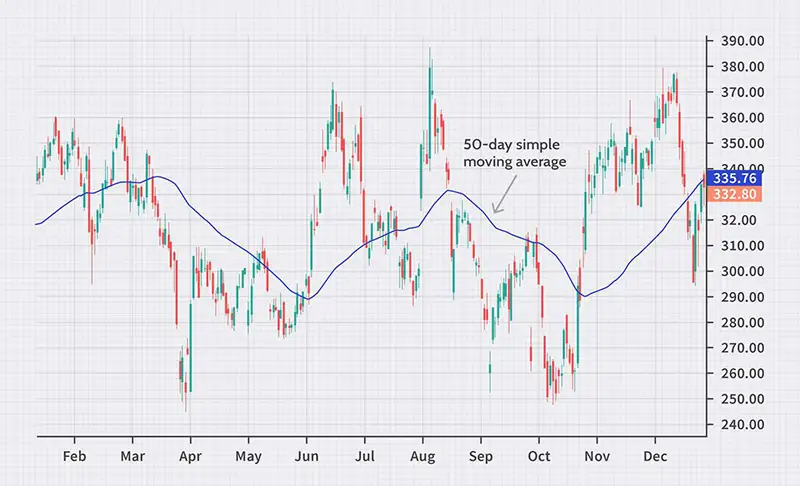Click the '50-day simple moving average' annotation text
800x486 pixels.
click(x=515, y=153)
